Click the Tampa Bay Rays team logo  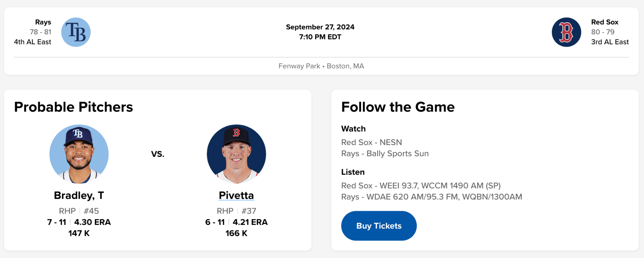76,32
